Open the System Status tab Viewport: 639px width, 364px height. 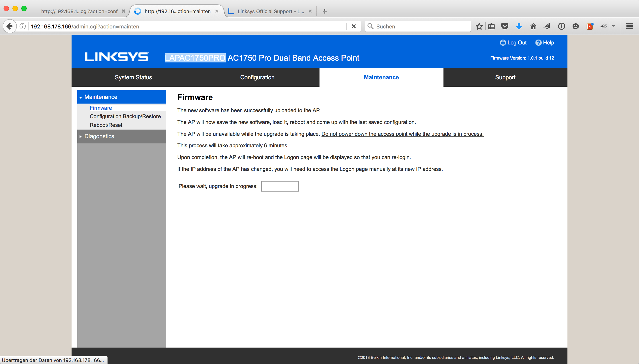[134, 78]
